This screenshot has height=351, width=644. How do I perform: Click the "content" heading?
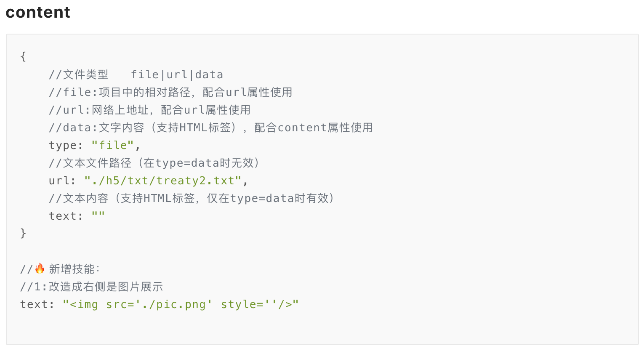point(38,12)
